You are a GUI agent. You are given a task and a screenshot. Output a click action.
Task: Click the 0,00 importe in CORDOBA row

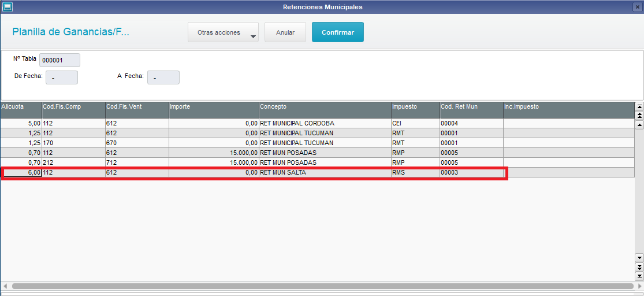pos(214,123)
